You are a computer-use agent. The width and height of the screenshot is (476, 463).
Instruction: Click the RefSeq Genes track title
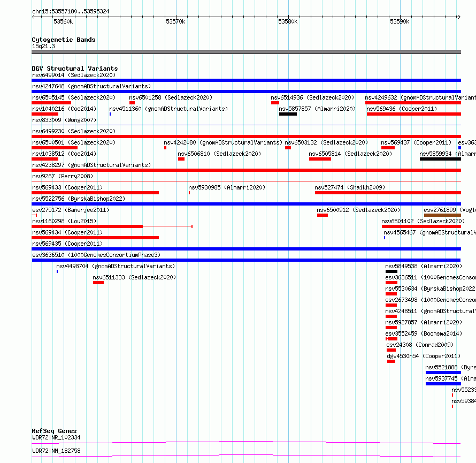[54, 431]
